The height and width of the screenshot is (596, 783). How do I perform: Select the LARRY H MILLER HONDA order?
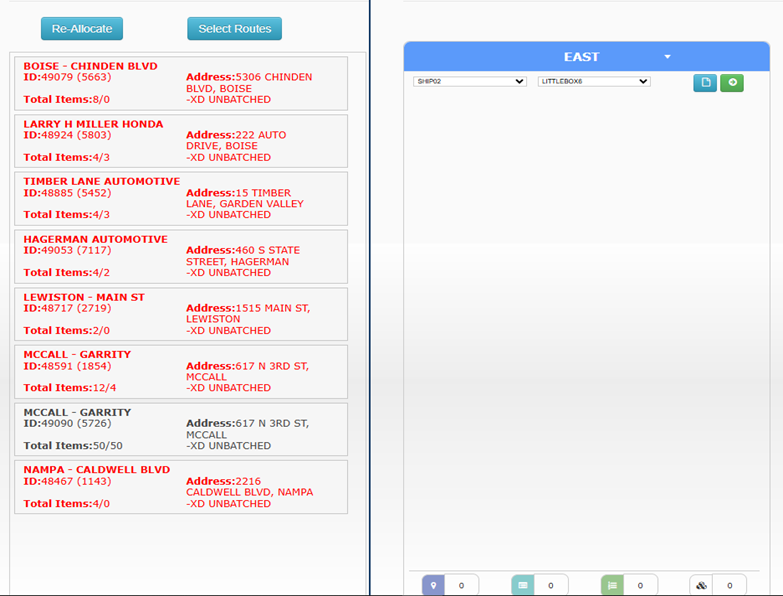click(x=181, y=141)
